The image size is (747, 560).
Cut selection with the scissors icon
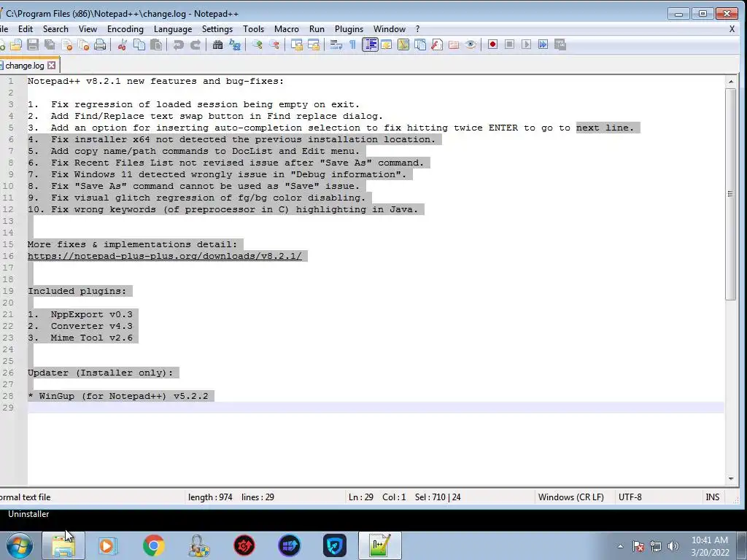pyautogui.click(x=123, y=44)
